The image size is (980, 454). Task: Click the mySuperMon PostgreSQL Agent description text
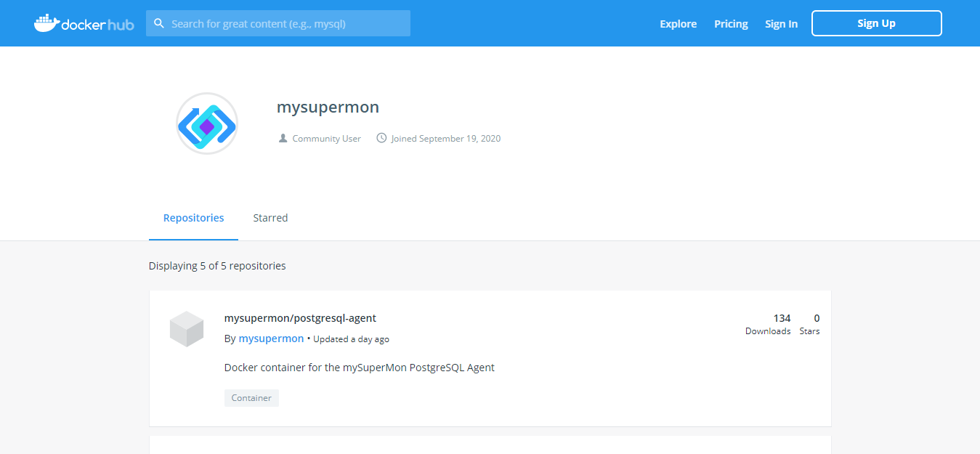point(359,368)
